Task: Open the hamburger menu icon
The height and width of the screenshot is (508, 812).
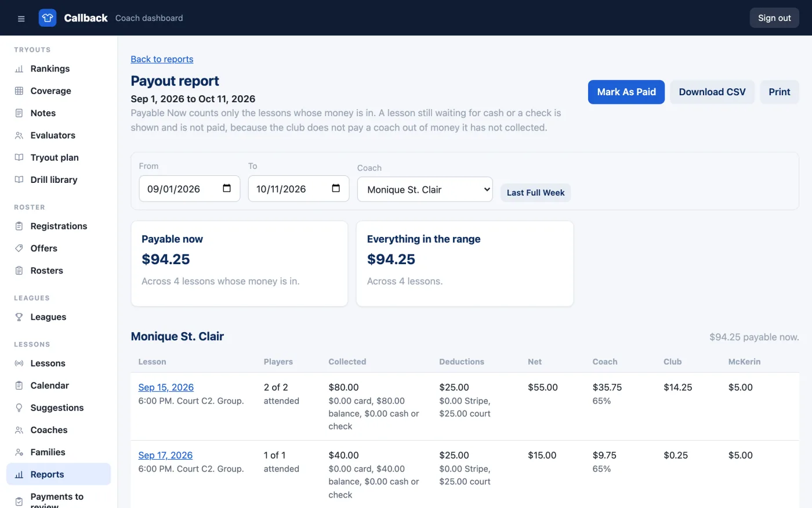Action: 21,18
